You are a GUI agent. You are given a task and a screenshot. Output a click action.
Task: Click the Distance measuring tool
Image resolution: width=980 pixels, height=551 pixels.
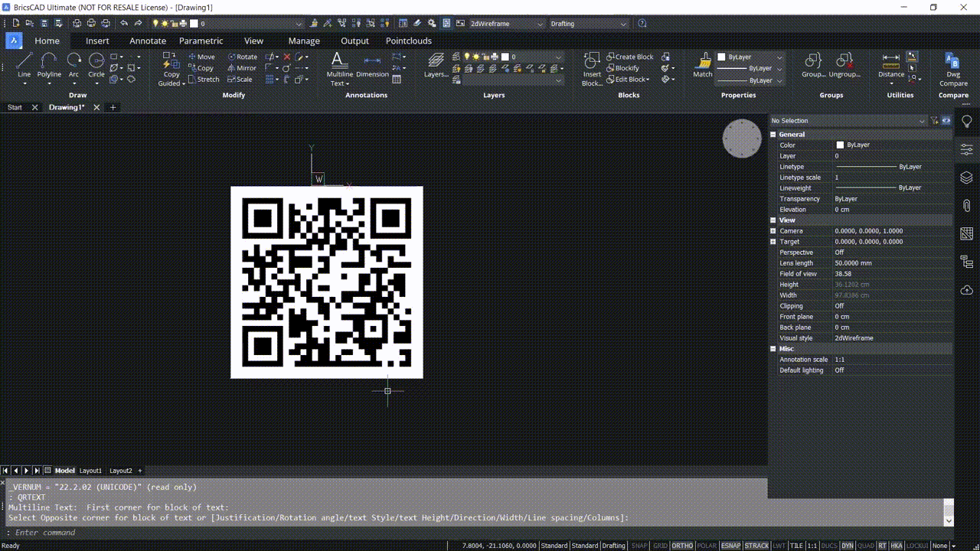891,65
